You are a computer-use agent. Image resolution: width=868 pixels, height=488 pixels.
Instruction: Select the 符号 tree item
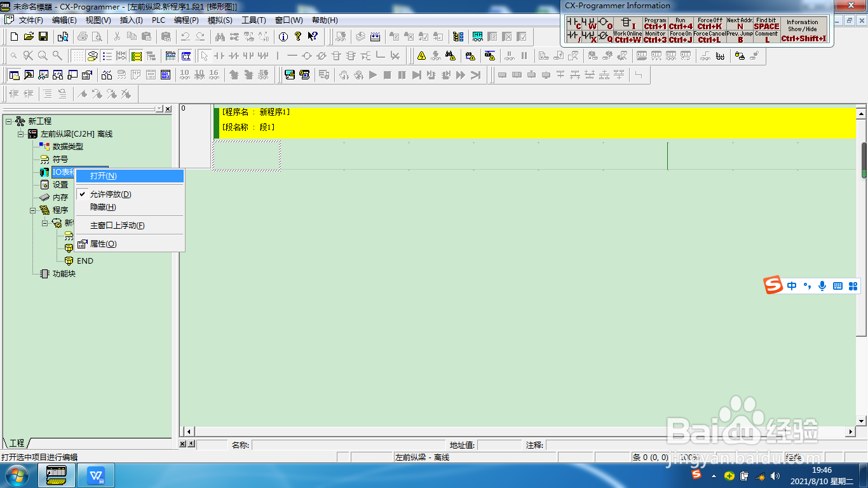click(x=60, y=159)
